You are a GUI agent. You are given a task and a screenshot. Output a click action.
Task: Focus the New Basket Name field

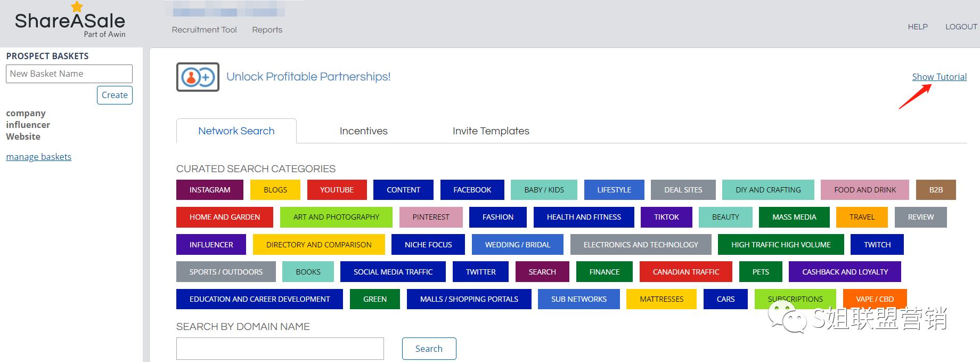(x=69, y=74)
